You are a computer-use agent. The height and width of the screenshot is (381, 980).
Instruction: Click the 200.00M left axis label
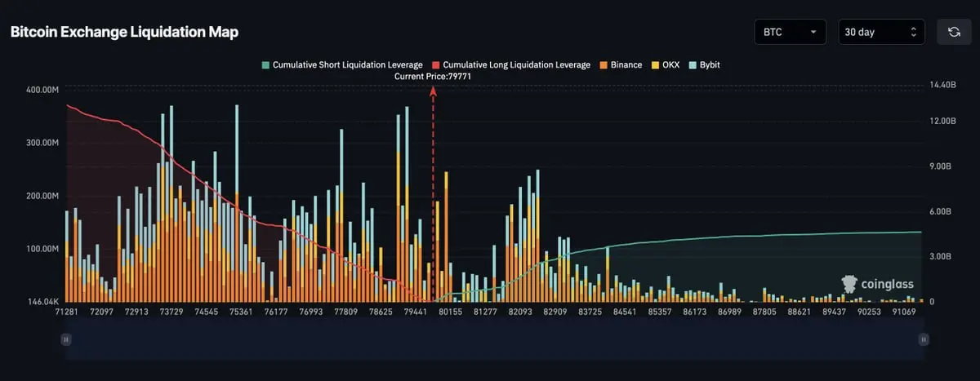(43, 196)
